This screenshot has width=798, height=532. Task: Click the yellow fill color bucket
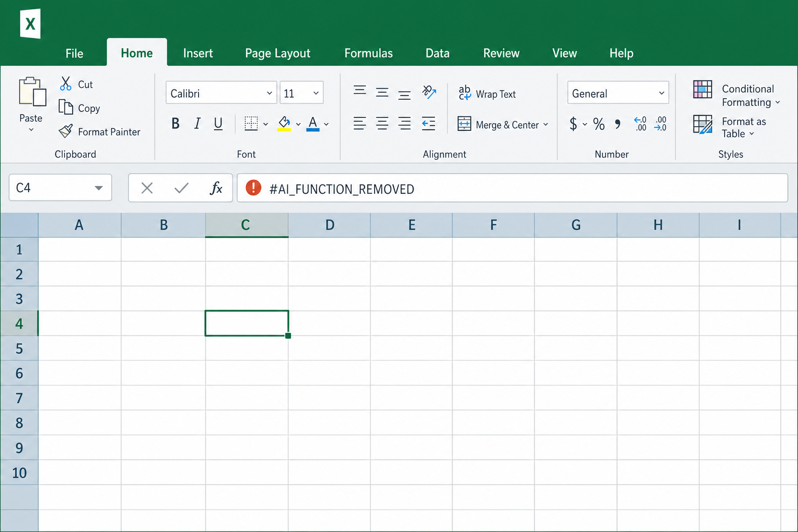click(x=284, y=124)
